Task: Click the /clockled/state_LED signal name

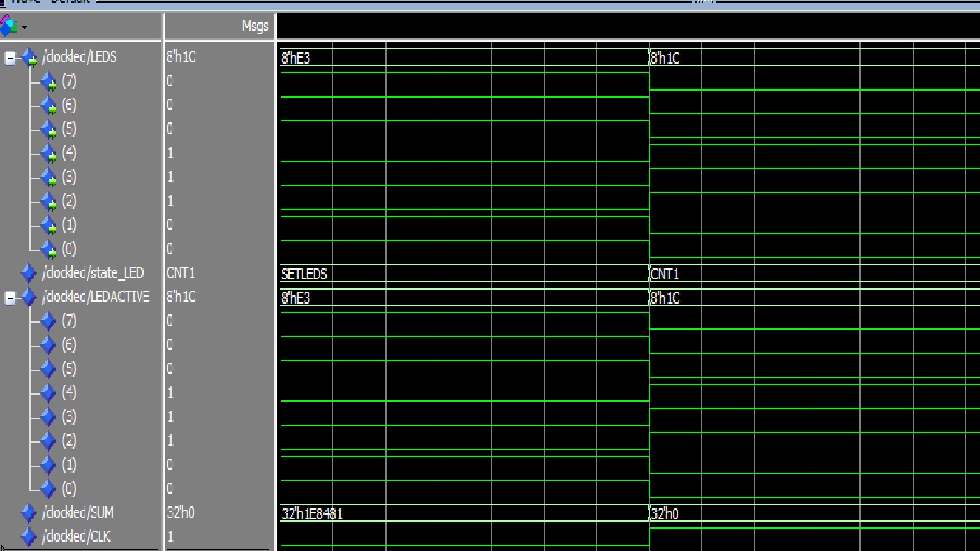Action: click(93, 274)
